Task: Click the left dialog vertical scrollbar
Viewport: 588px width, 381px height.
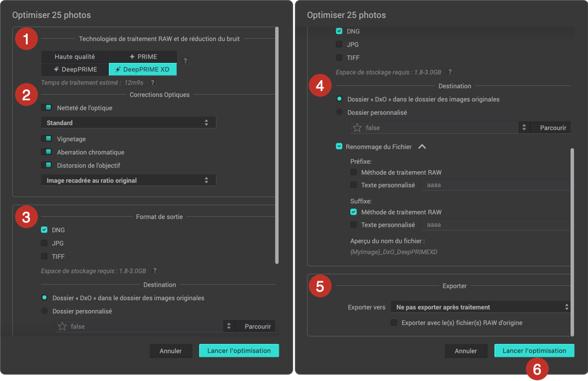Action: point(277,145)
